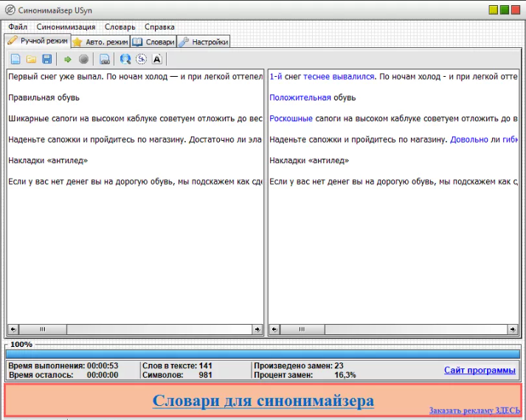526x420 pixels.
Task: Click the source pane horizontal scrollbar thumb
Action: (x=43, y=329)
